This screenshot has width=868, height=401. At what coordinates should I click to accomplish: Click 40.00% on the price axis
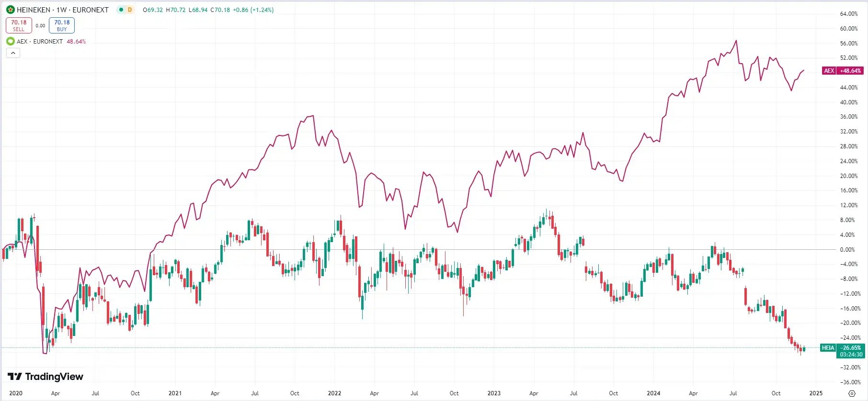coord(849,102)
